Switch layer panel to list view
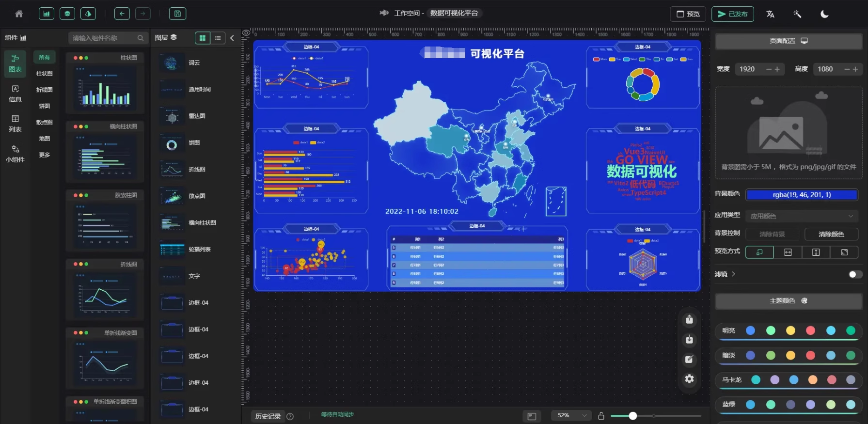The height and width of the screenshot is (424, 868). tap(218, 38)
